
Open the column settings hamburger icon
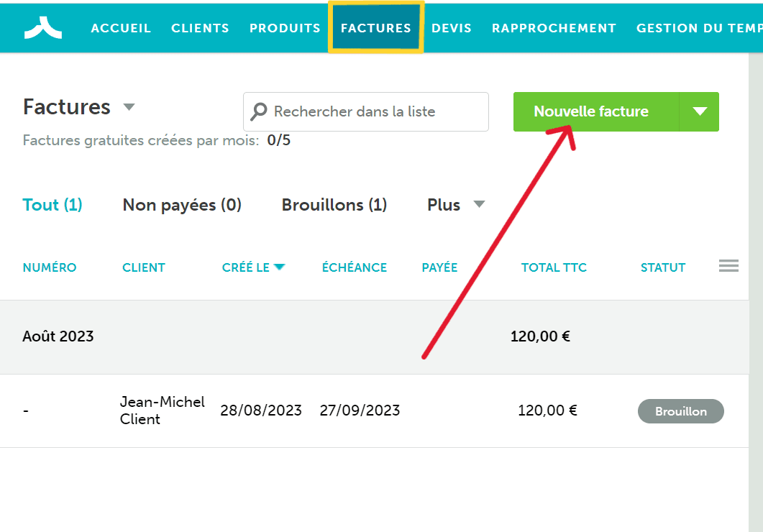(x=728, y=266)
